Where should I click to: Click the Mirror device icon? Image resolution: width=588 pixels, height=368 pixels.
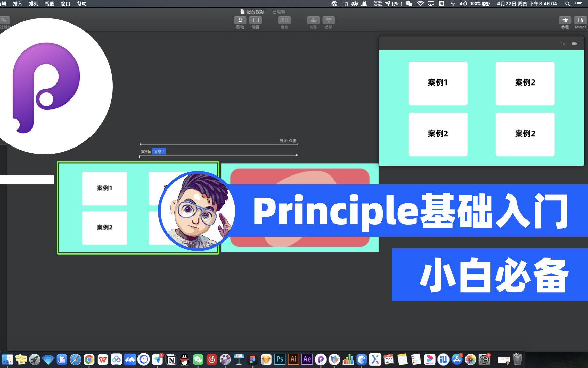[581, 20]
